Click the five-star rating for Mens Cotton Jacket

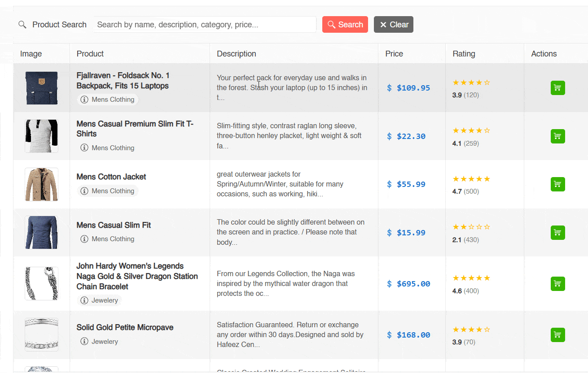pos(471,179)
